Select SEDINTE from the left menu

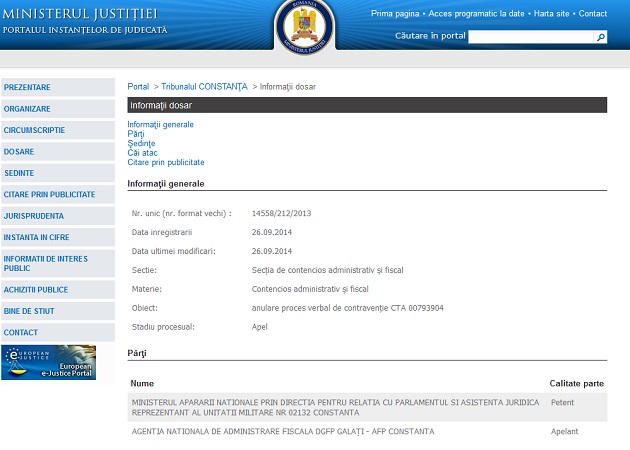pyautogui.click(x=19, y=173)
